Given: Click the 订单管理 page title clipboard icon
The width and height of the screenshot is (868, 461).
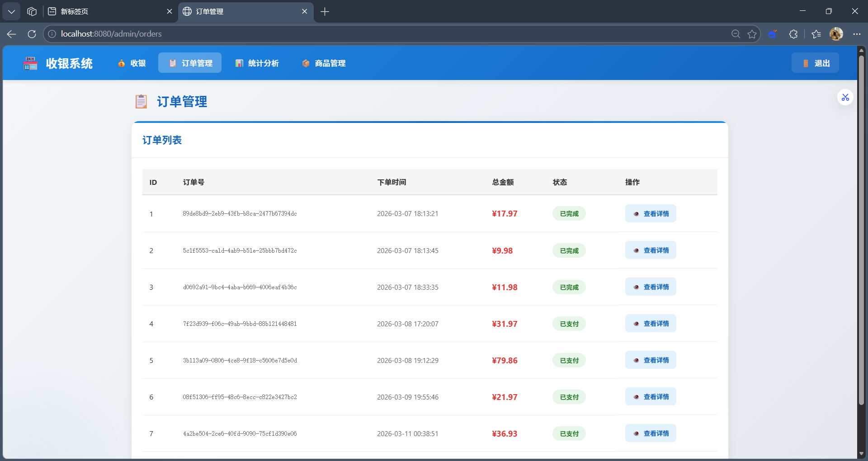Looking at the screenshot, I should click(141, 101).
